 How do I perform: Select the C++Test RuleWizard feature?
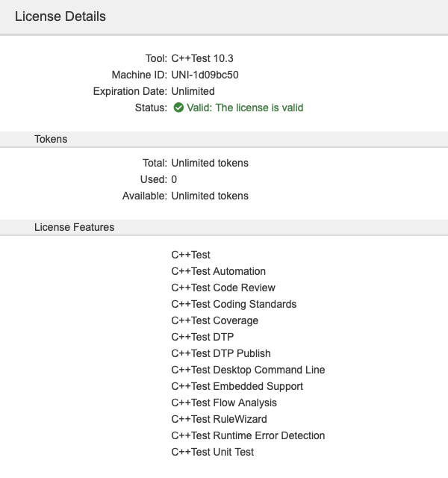coord(219,419)
